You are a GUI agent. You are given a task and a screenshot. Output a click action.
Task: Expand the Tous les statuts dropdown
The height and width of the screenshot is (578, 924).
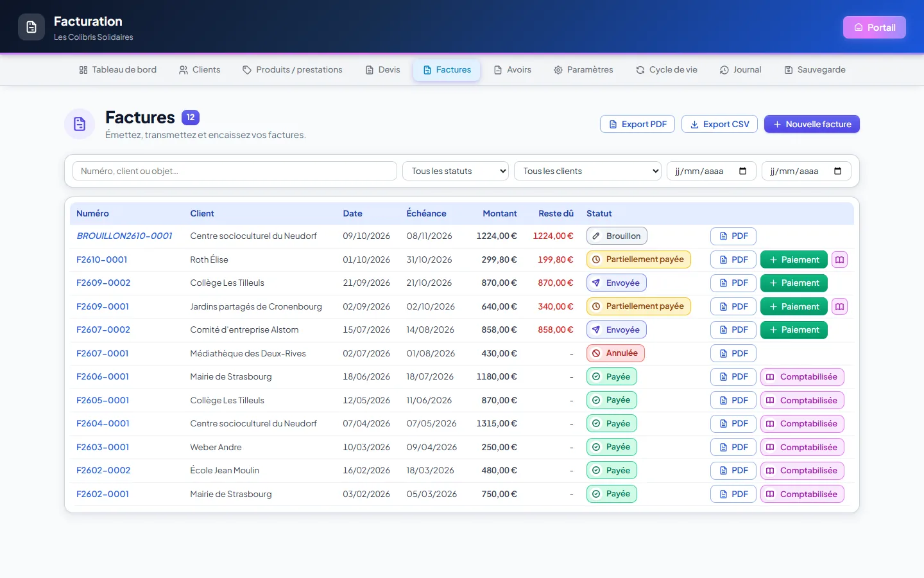456,171
